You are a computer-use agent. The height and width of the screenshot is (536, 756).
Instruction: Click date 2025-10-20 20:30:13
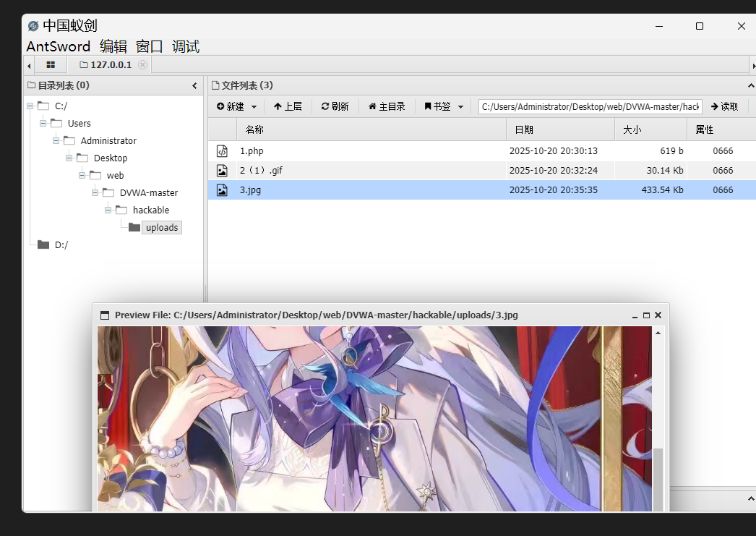tap(554, 151)
